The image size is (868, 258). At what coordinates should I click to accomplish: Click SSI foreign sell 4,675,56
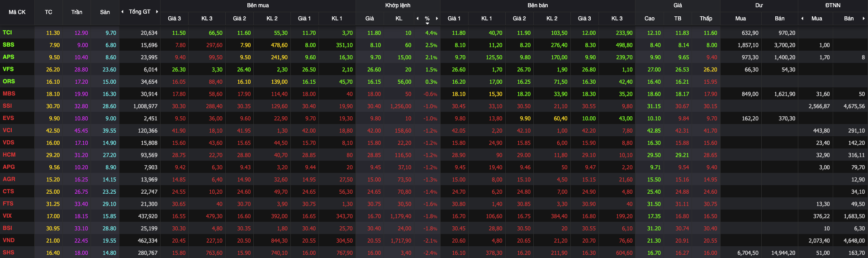point(854,106)
